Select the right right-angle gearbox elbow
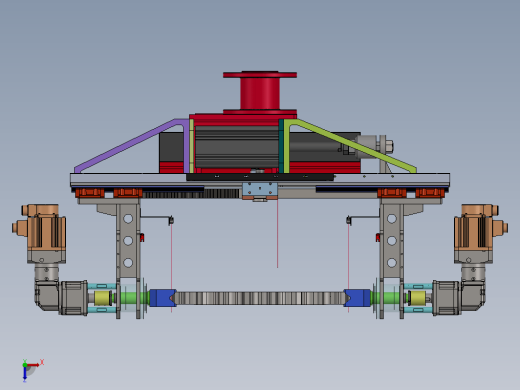Image resolution: width=520 pixels, height=390 pixels. (473, 295)
